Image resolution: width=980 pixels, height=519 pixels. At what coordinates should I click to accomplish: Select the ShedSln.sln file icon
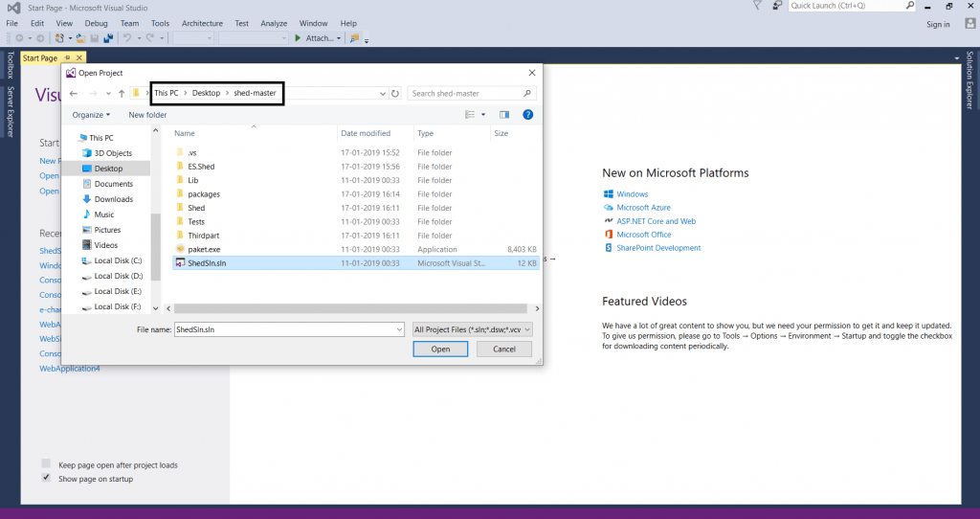pyautogui.click(x=180, y=263)
